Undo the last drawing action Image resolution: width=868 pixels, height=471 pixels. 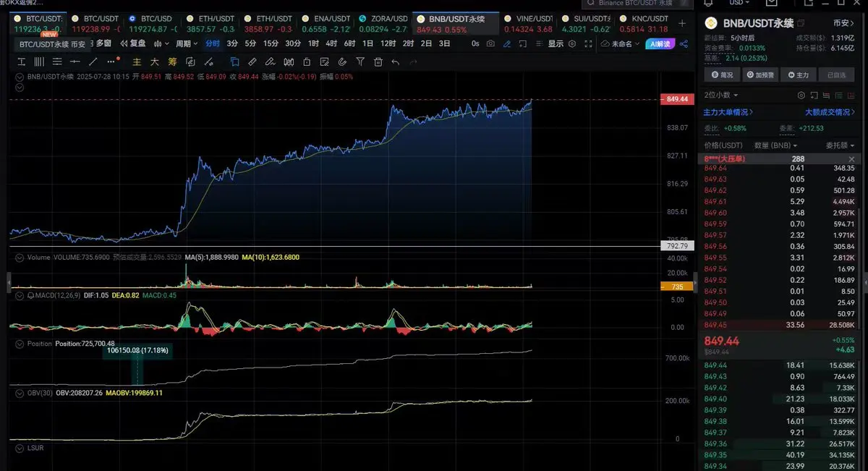[396, 61]
